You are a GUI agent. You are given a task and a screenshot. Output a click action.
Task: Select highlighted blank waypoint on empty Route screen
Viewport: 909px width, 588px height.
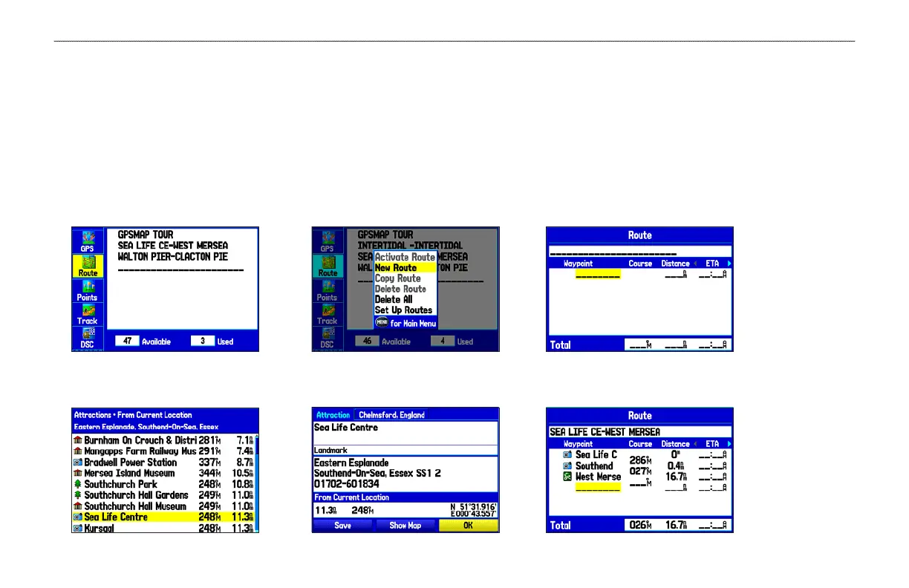(598, 275)
